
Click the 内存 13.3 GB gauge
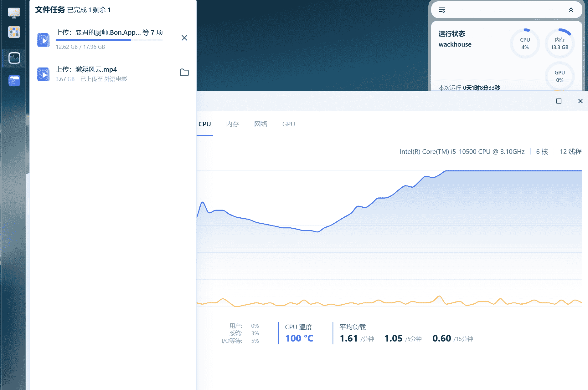pos(560,43)
